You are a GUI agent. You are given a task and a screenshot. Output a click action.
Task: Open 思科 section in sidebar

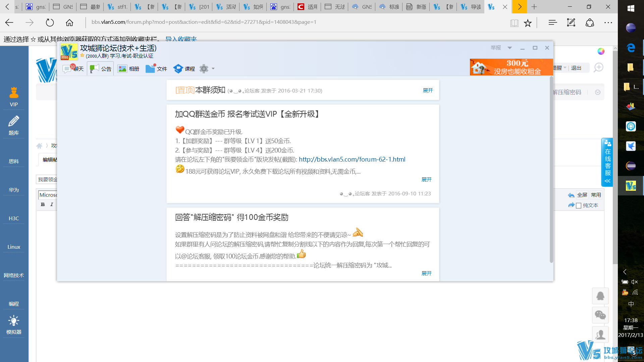(x=14, y=161)
